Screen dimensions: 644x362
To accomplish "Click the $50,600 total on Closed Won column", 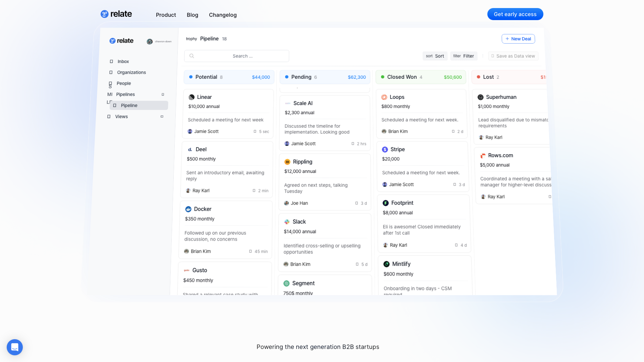I will (x=453, y=77).
